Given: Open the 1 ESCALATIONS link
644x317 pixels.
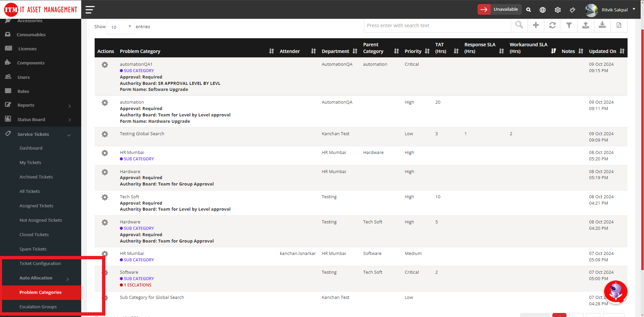Looking at the screenshot, I should [x=136, y=285].
